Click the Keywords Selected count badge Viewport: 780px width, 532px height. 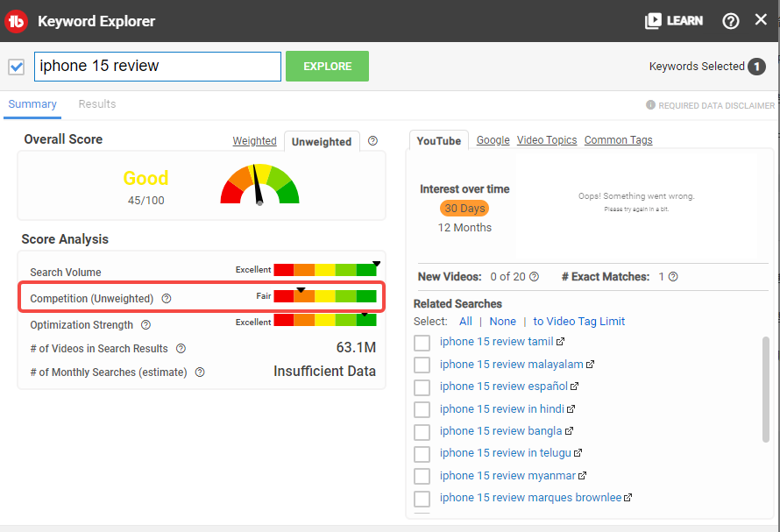(756, 67)
